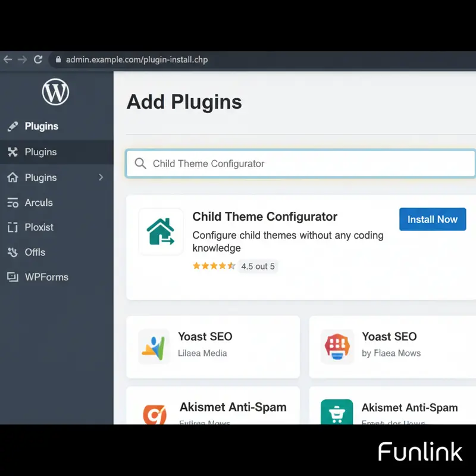Expand the Plugins submenu chevron

click(101, 177)
